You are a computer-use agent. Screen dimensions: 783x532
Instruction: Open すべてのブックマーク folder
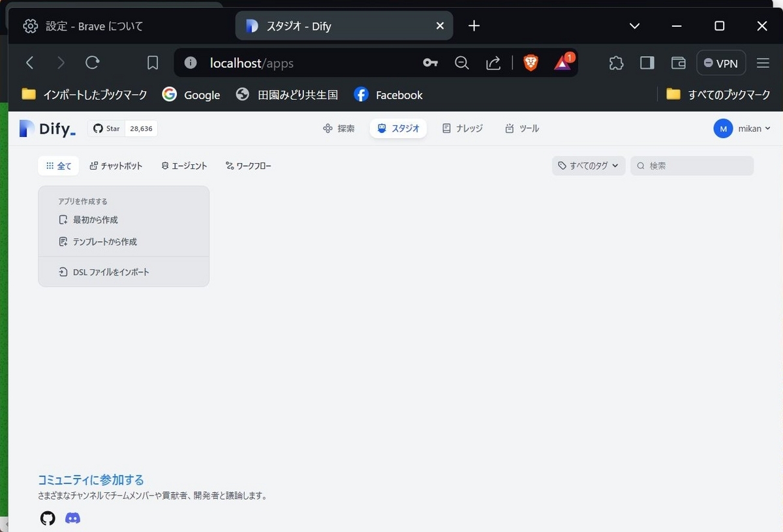point(718,95)
